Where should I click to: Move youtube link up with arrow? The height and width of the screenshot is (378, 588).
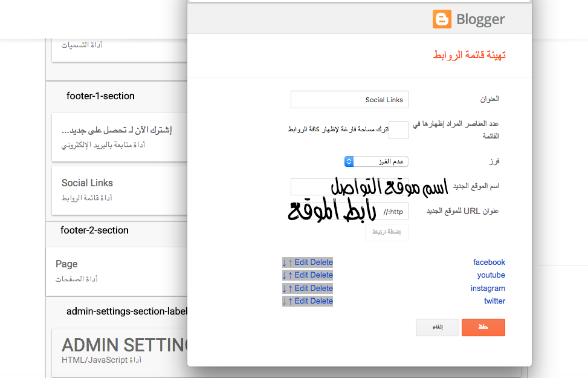[x=290, y=275]
